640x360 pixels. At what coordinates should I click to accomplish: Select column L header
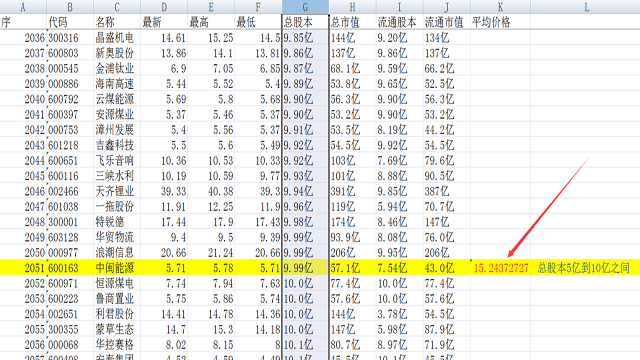(x=587, y=7)
